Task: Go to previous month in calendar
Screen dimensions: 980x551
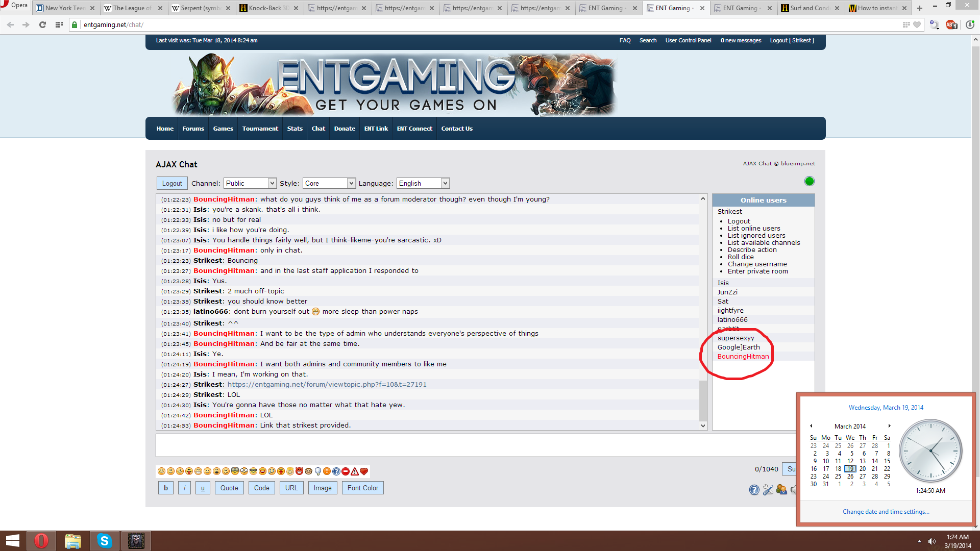Action: (811, 426)
